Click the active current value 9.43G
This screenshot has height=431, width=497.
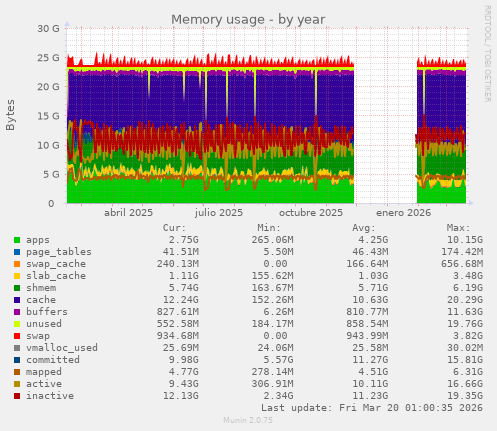pyautogui.click(x=183, y=384)
